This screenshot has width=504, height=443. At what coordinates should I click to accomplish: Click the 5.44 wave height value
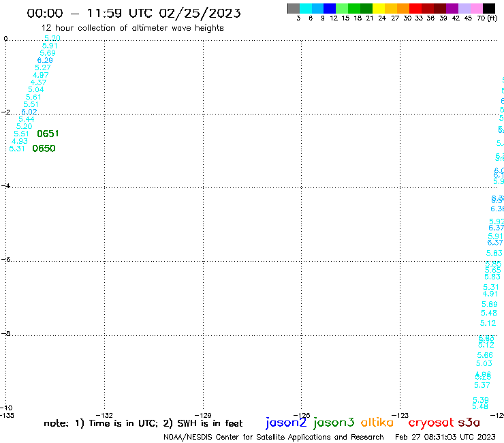tap(27, 119)
